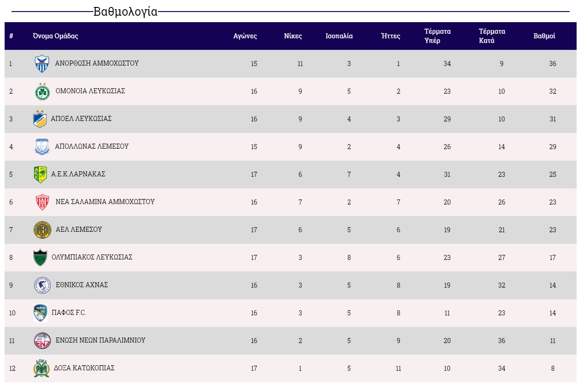
Task: Click Ethnikos Achnas goals-against value 32
Action: (x=502, y=285)
